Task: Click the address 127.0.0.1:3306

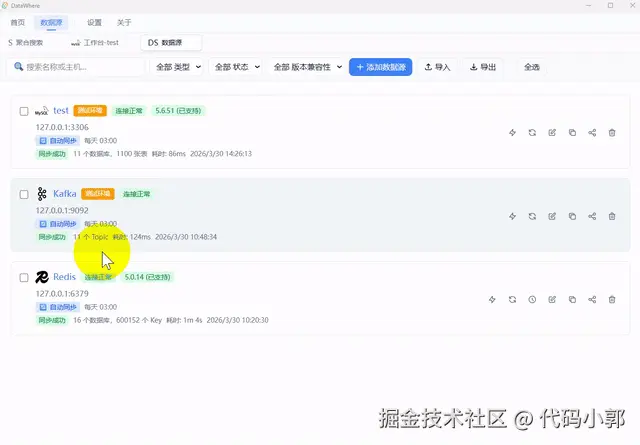Action: 62,127
